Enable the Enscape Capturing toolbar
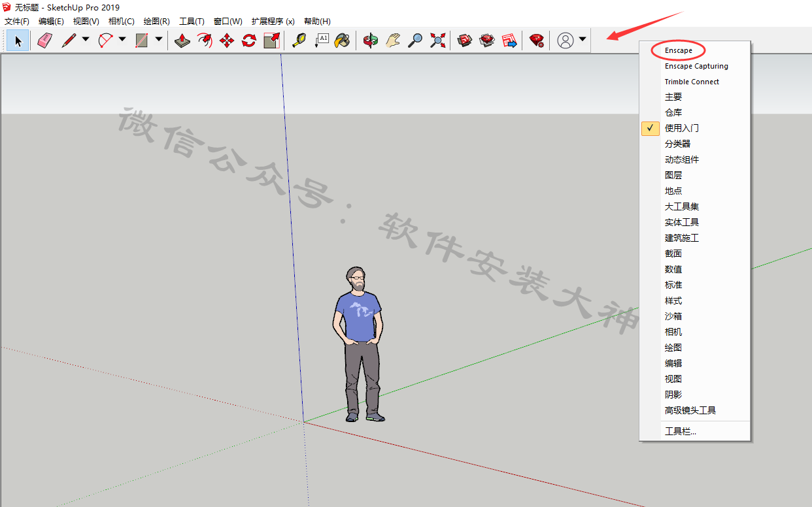 [695, 66]
